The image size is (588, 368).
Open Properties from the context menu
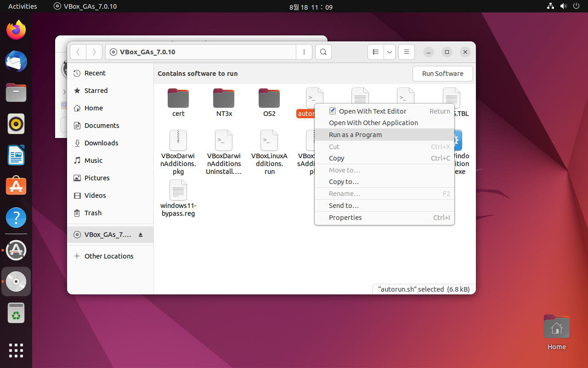point(384,218)
